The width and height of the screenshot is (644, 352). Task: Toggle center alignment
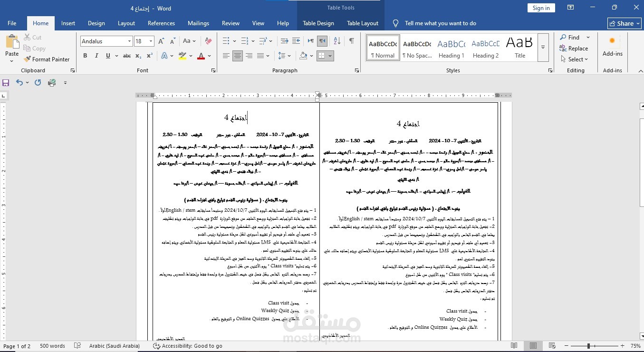coord(237,56)
